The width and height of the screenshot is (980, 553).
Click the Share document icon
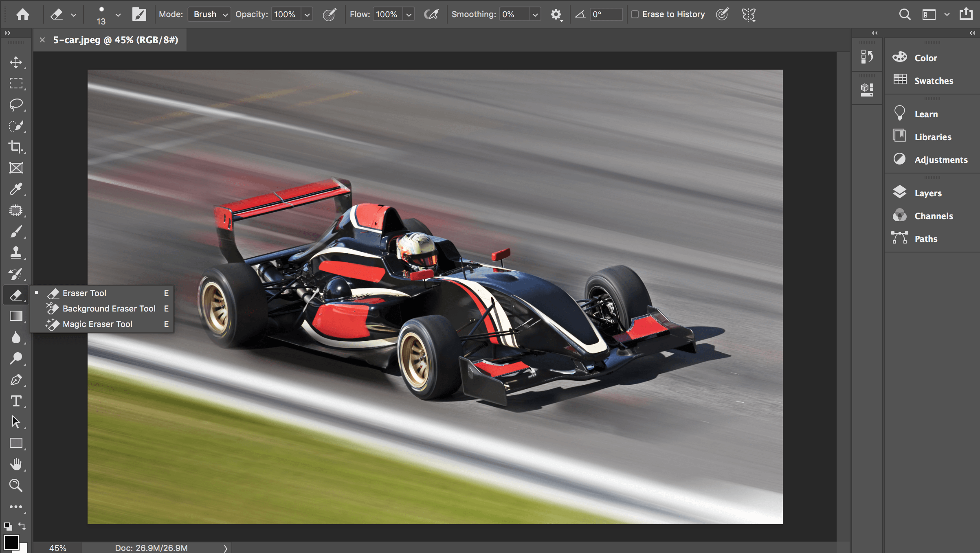966,14
